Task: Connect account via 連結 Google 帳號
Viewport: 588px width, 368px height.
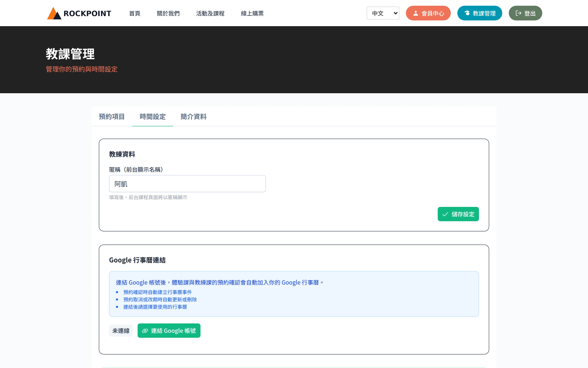Action: 169,331
